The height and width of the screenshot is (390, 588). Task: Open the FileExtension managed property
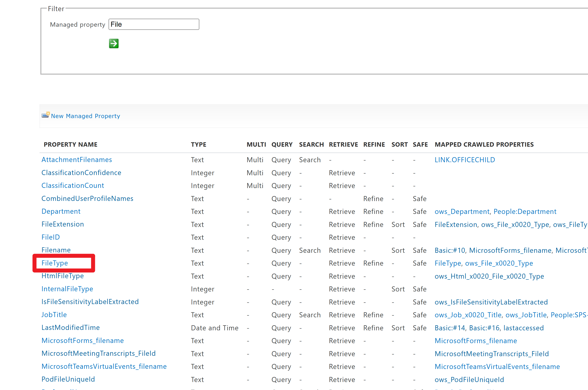coord(63,224)
